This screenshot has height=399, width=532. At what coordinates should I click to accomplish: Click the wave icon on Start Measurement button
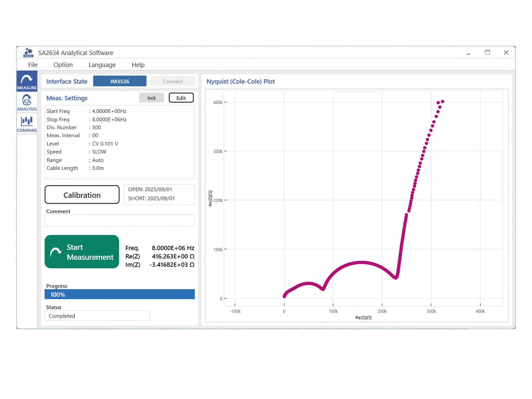point(56,252)
